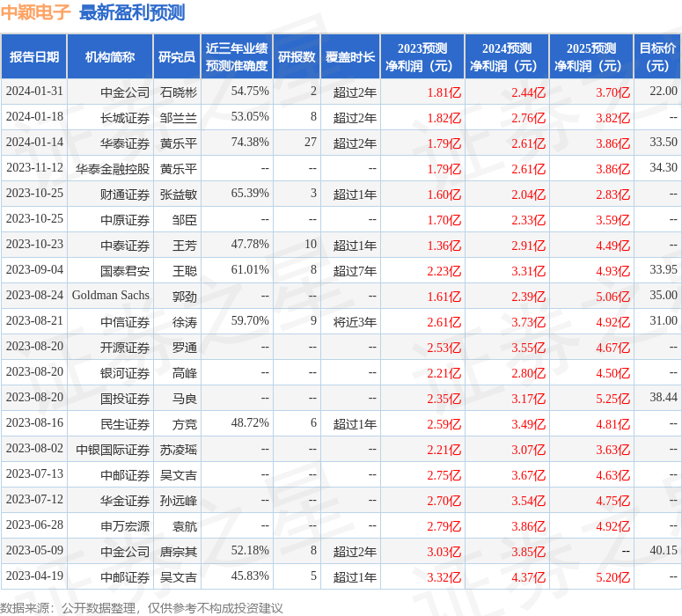The height and width of the screenshot is (616, 682).
Task: Click researcher name 唐宗其
Action: [179, 552]
